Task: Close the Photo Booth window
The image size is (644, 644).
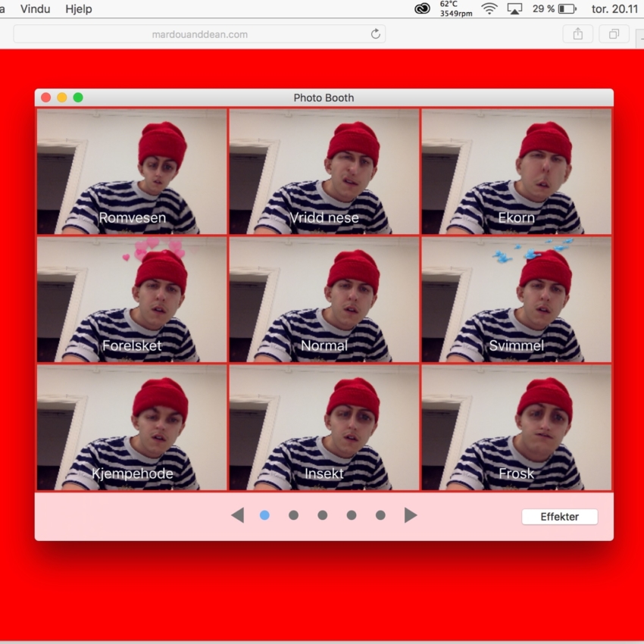Action: [x=46, y=98]
